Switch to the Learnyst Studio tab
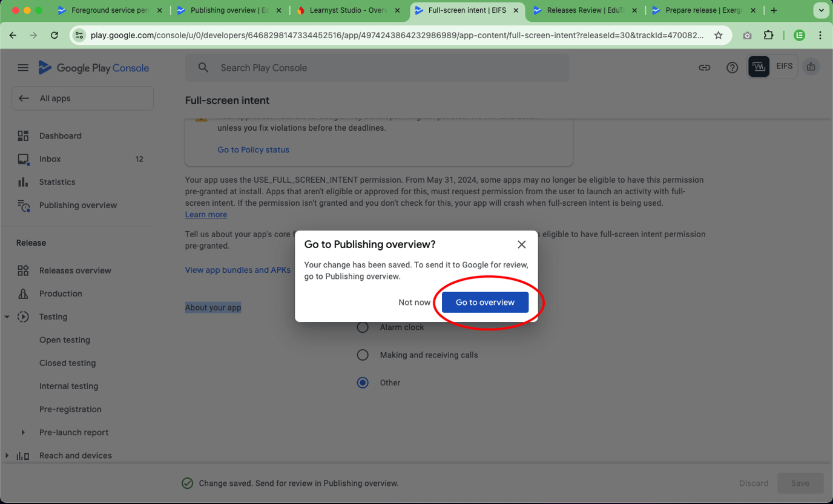 348,10
